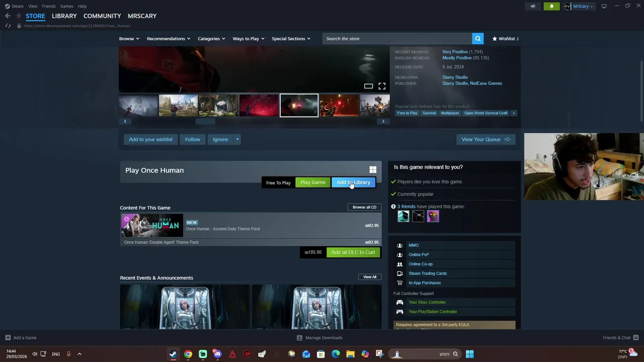Click the Add a Game plus icon

click(8, 338)
